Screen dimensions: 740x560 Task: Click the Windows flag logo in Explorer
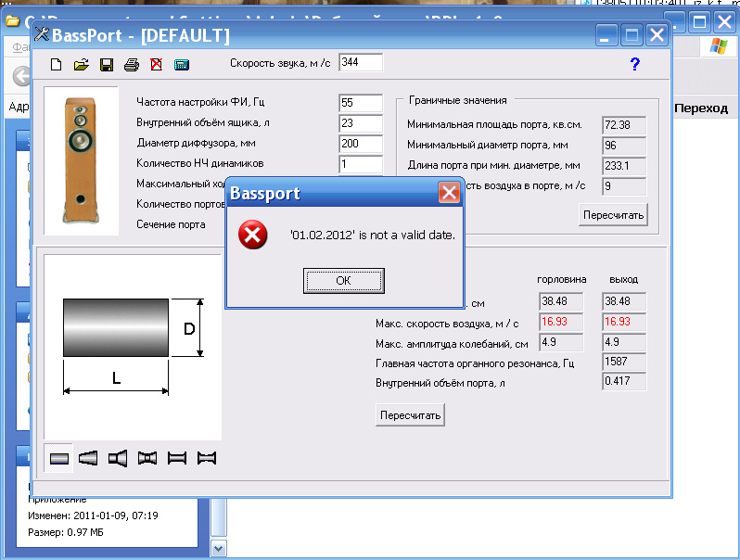point(719,46)
